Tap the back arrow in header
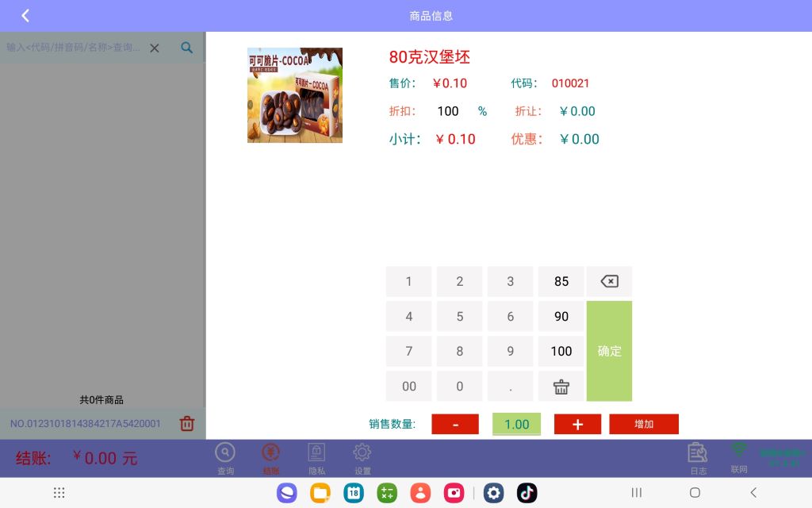 click(x=25, y=16)
